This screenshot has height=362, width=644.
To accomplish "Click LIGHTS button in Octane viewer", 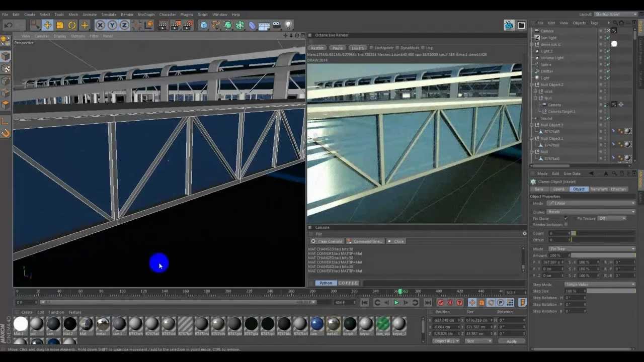I will pyautogui.click(x=358, y=48).
